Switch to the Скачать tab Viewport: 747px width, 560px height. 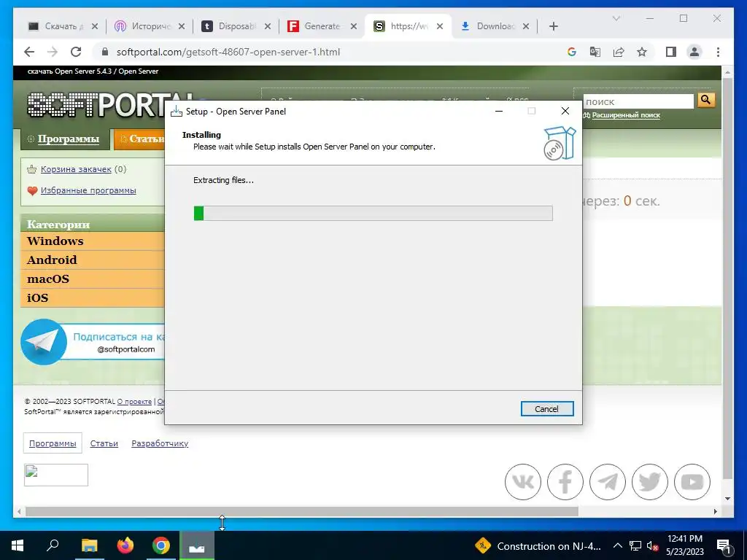pyautogui.click(x=56, y=26)
